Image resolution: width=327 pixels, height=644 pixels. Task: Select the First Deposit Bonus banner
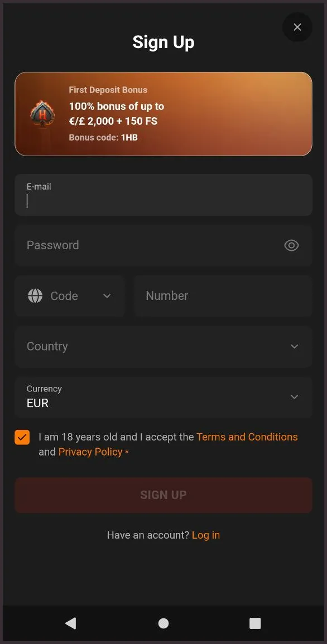click(x=163, y=114)
